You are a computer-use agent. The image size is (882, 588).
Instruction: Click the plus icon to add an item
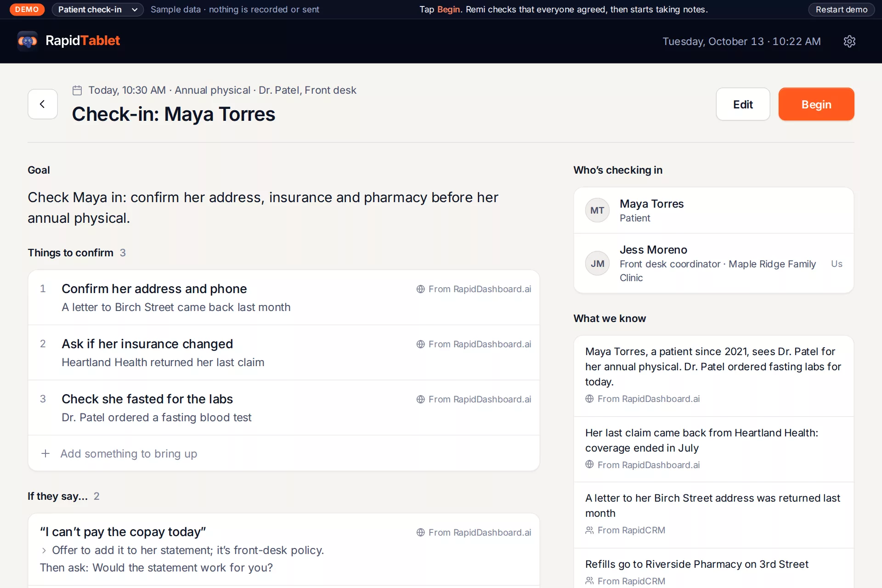coord(45,453)
